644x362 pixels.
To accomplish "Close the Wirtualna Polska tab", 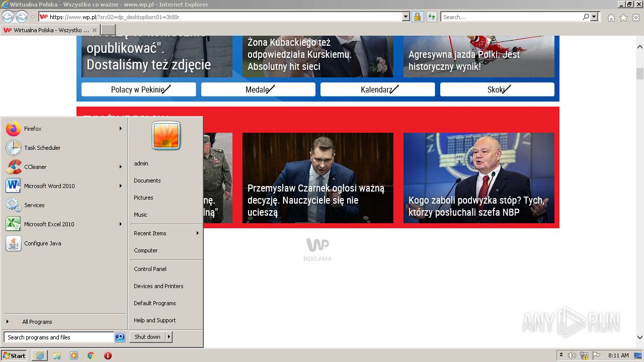I will pyautogui.click(x=94, y=30).
